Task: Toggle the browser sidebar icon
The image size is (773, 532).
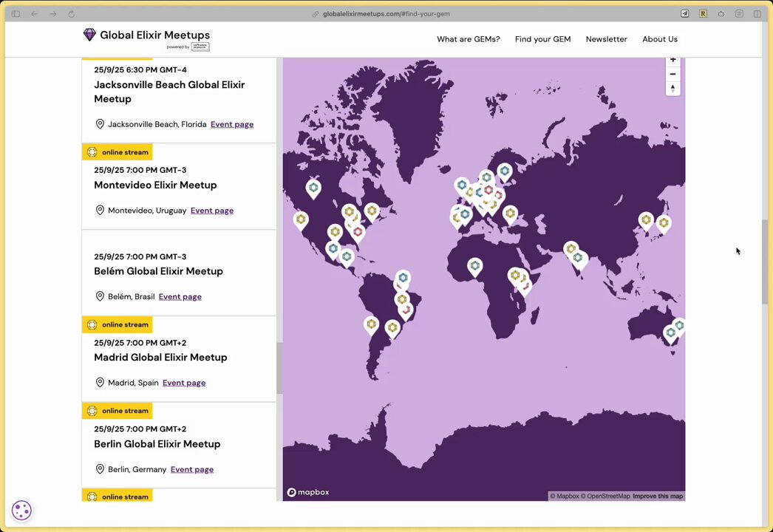Action: [x=16, y=14]
